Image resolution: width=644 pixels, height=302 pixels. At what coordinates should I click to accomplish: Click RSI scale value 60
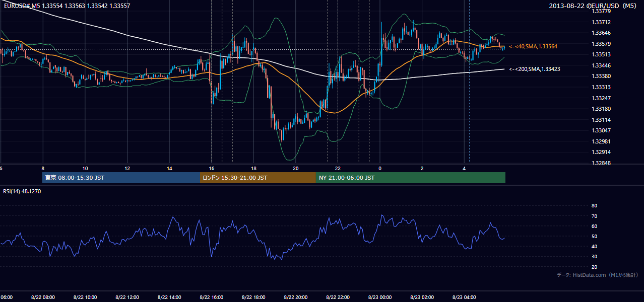594,226
